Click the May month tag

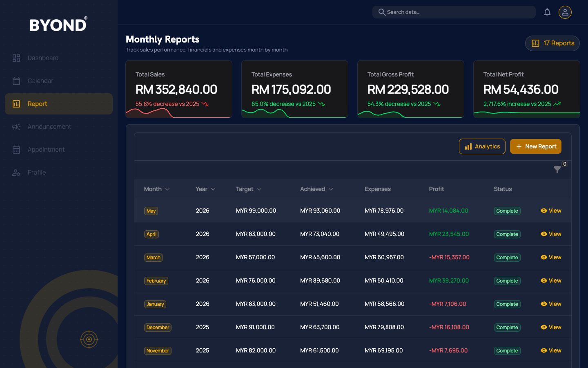(151, 211)
